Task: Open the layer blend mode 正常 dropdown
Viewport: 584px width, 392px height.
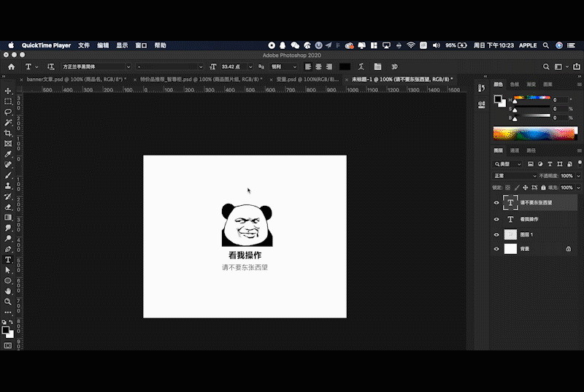Action: pos(515,176)
